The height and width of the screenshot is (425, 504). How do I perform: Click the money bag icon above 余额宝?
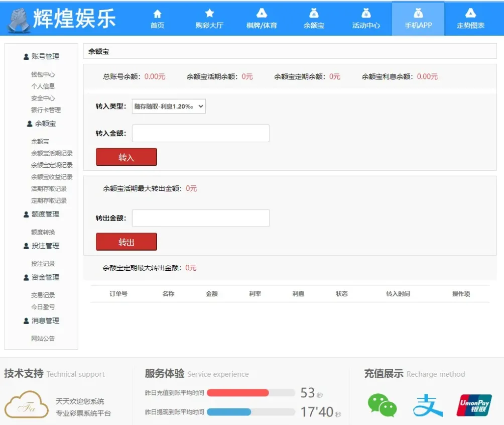314,13
